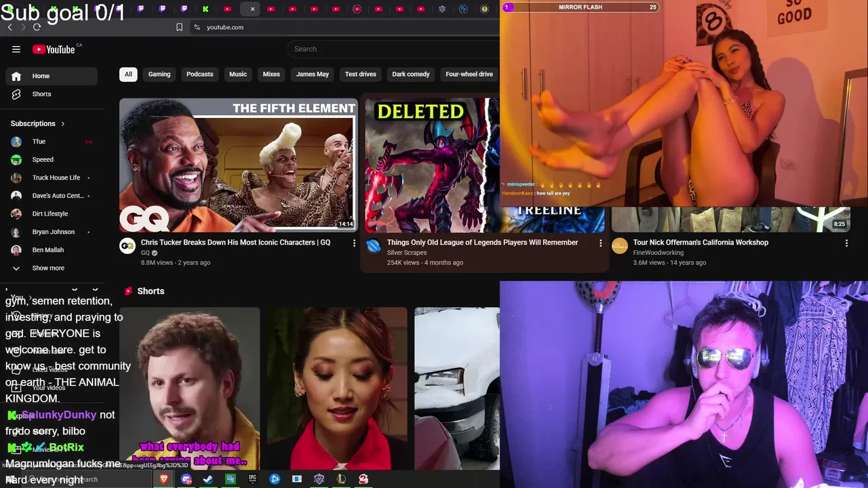Click the FineWoodworking channel avatar
868x488 pixels.
click(620, 246)
